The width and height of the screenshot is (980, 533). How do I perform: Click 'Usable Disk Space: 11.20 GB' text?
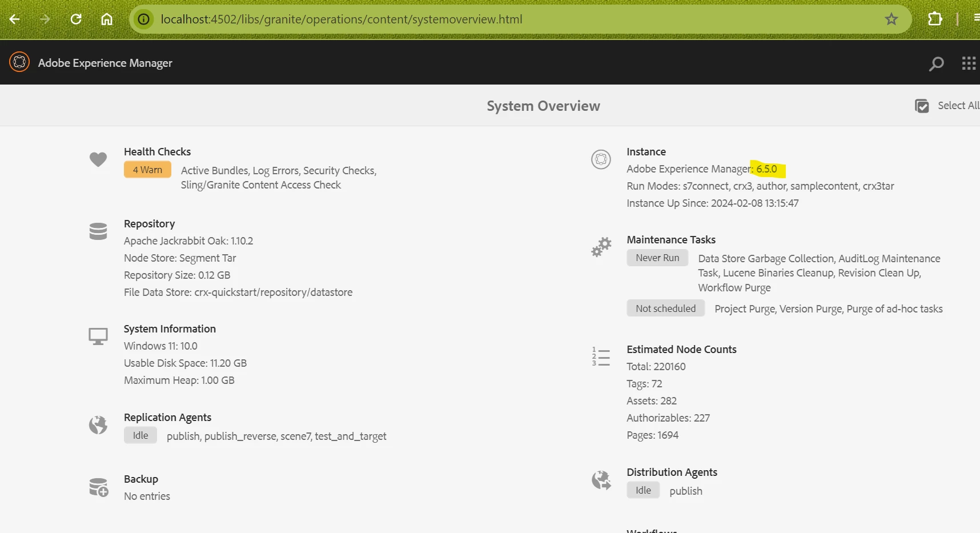(x=185, y=363)
